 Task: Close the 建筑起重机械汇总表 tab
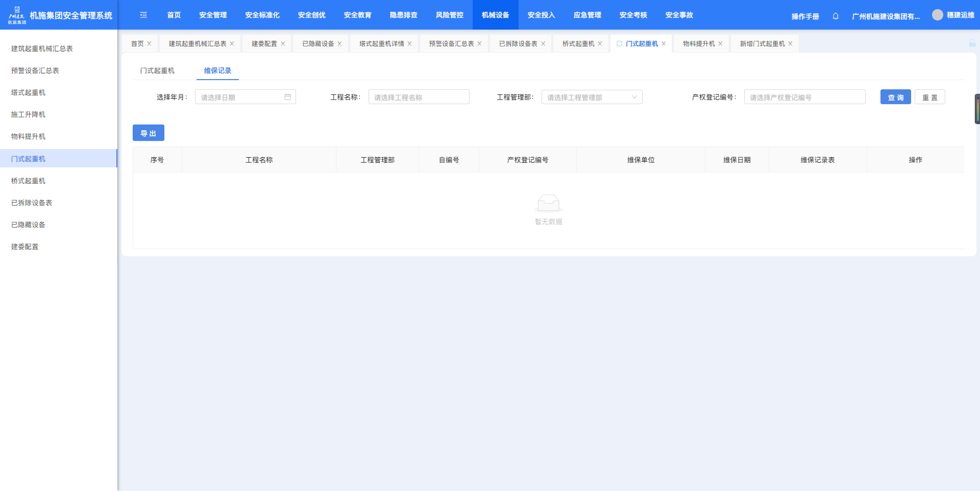coord(232,44)
